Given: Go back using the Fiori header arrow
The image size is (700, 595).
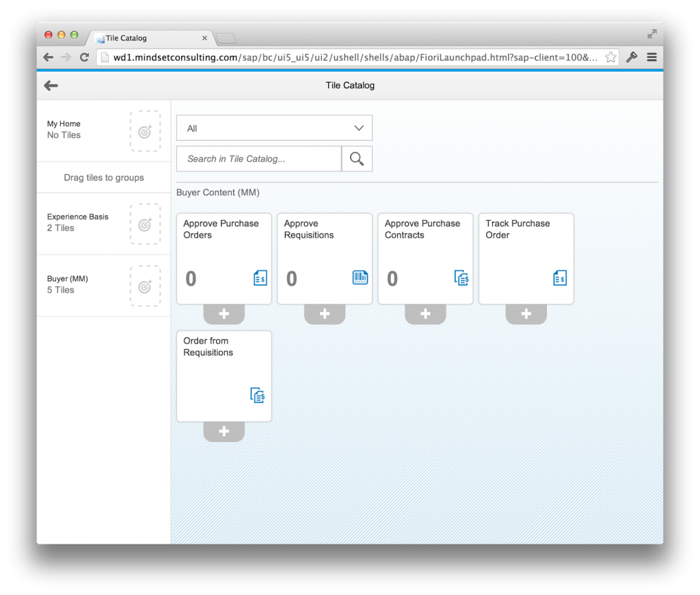Looking at the screenshot, I should pos(51,85).
